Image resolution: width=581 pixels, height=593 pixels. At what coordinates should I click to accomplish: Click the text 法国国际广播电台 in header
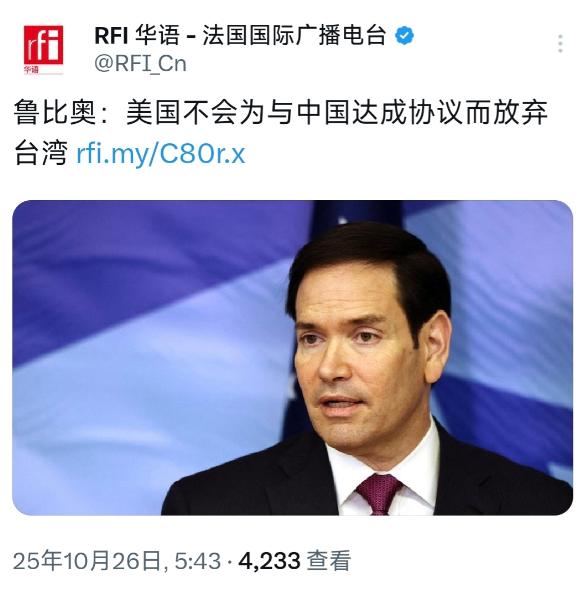(x=294, y=36)
